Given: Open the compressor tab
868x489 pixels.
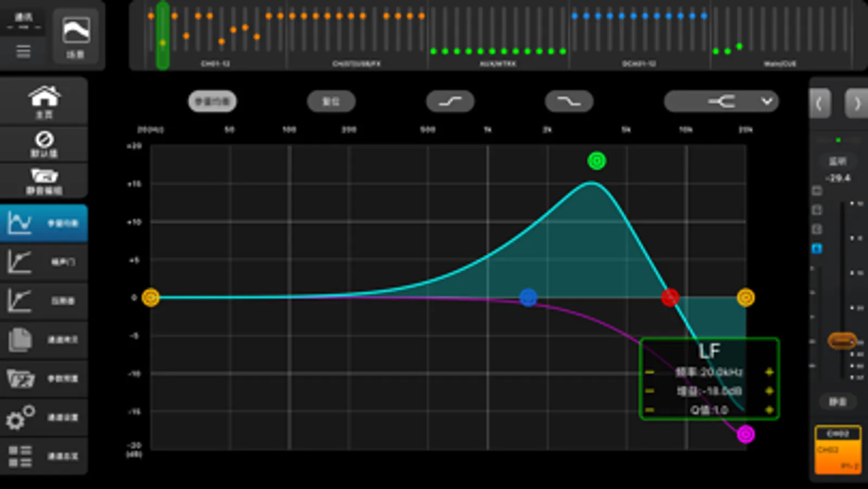Looking at the screenshot, I should click(44, 300).
